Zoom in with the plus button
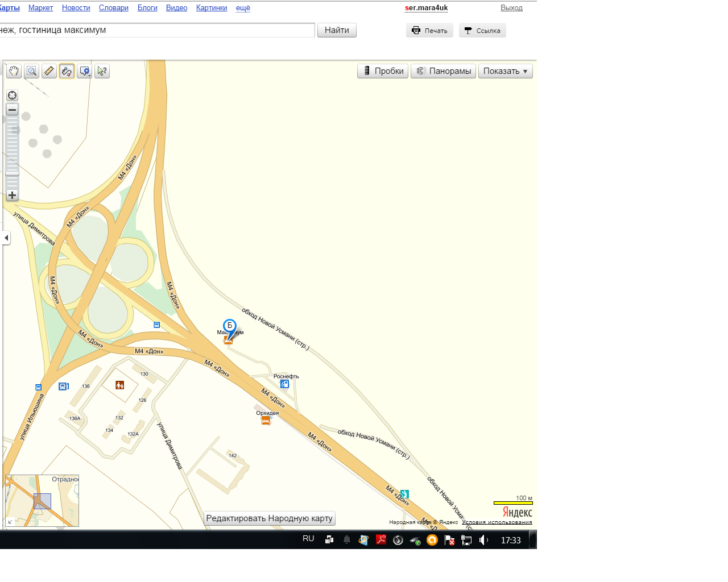Image resolution: width=728 pixels, height=582 pixels. (12, 195)
